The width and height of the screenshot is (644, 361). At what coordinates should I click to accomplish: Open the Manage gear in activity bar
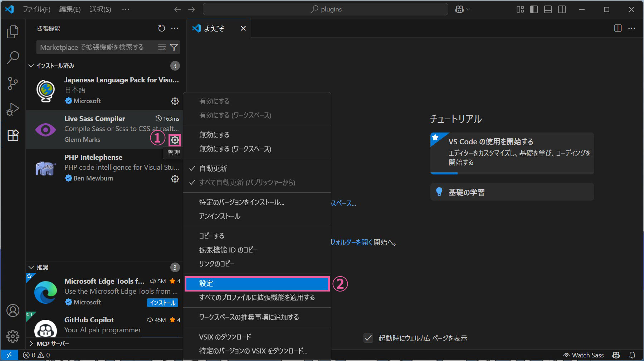click(x=13, y=336)
